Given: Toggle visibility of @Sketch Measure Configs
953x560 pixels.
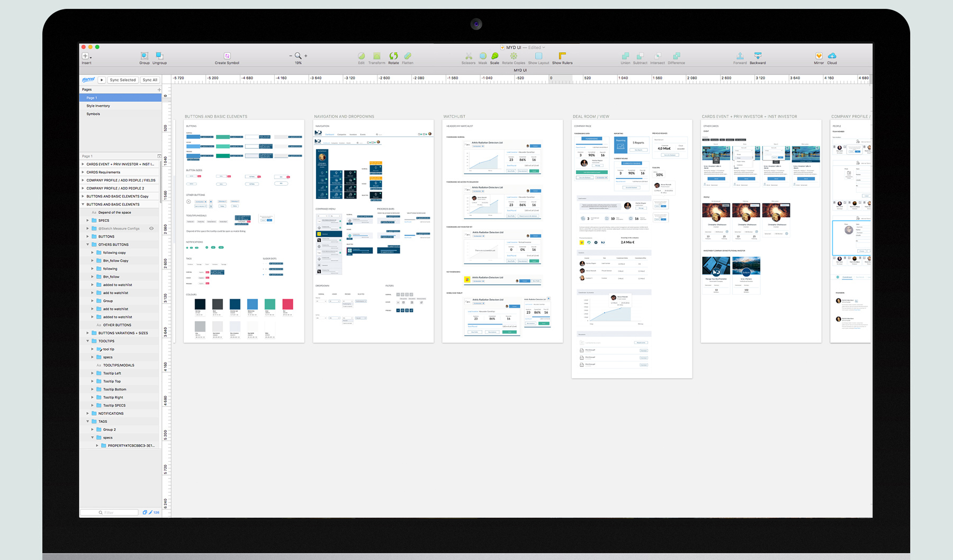Looking at the screenshot, I should click(x=151, y=229).
